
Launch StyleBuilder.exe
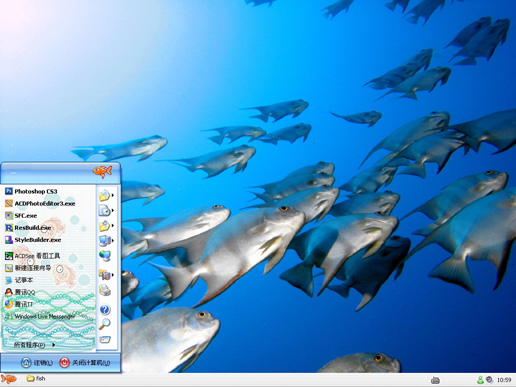(33, 240)
